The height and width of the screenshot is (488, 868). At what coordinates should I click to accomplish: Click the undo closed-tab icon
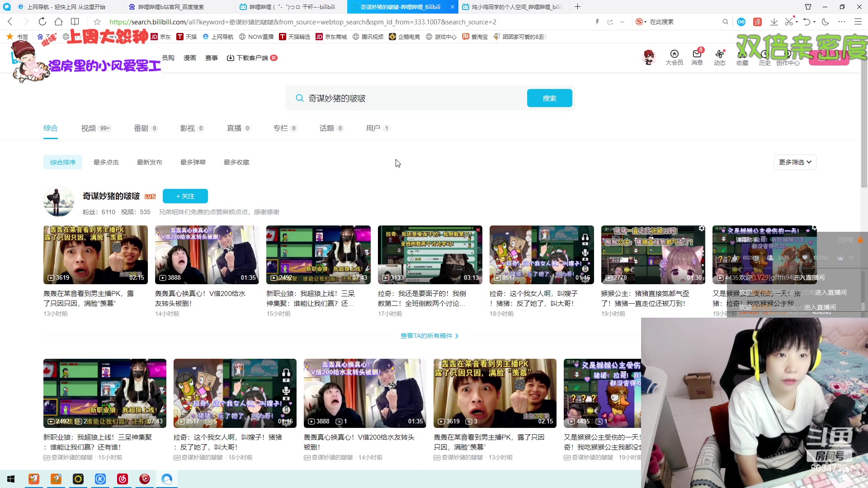point(807,22)
